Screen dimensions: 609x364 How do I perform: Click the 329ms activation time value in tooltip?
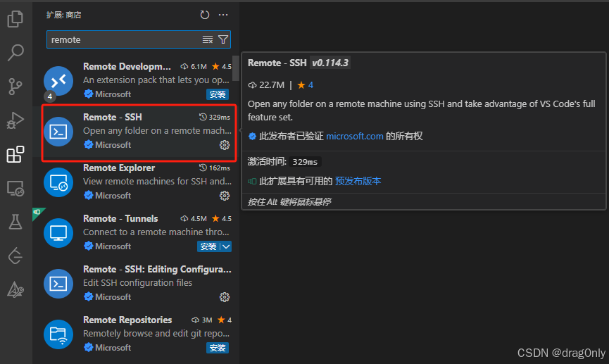tap(305, 162)
